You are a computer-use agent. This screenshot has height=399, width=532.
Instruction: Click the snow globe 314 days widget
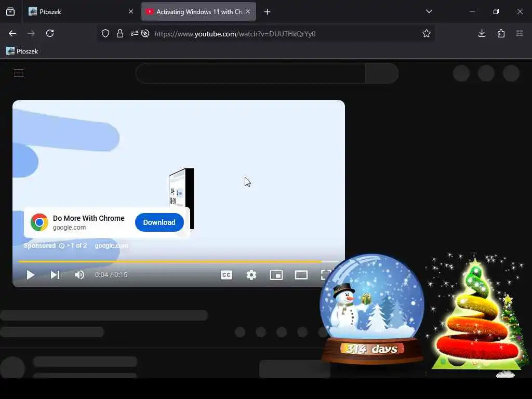click(x=372, y=309)
